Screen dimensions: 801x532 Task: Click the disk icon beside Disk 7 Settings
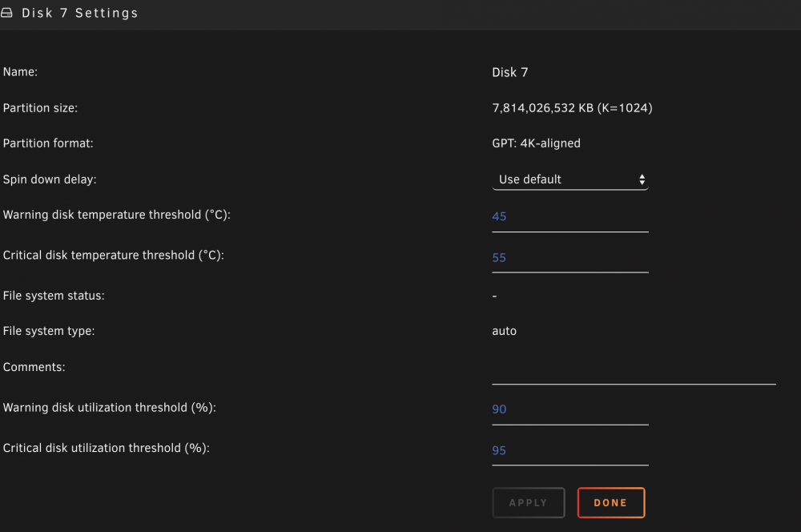(6, 13)
